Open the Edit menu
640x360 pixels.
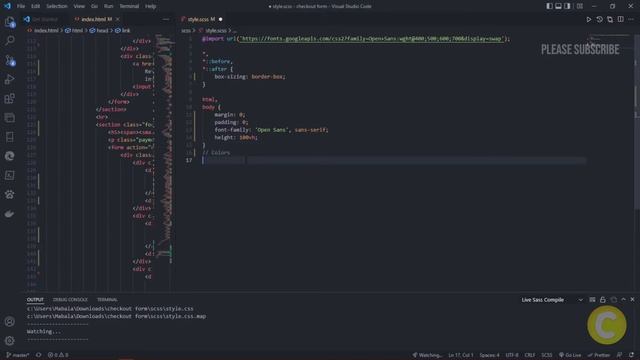pos(36,6)
